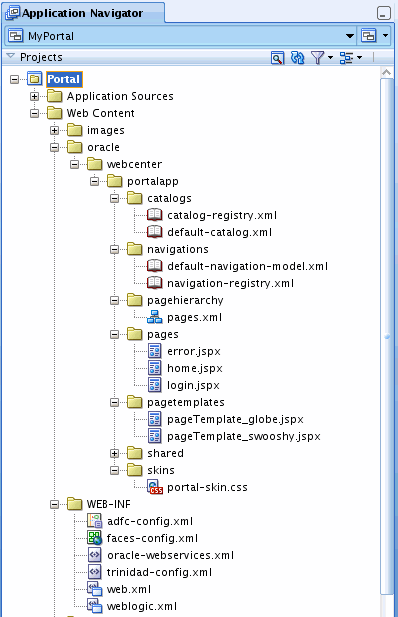This screenshot has height=617, width=398.
Task: Select the shared folder label
Action: 165,453
